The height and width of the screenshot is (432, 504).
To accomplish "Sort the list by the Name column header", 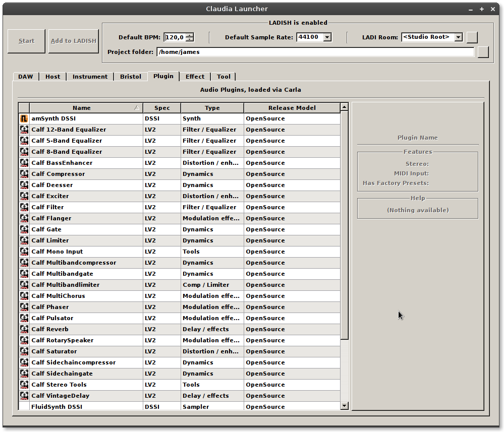I will (82, 108).
